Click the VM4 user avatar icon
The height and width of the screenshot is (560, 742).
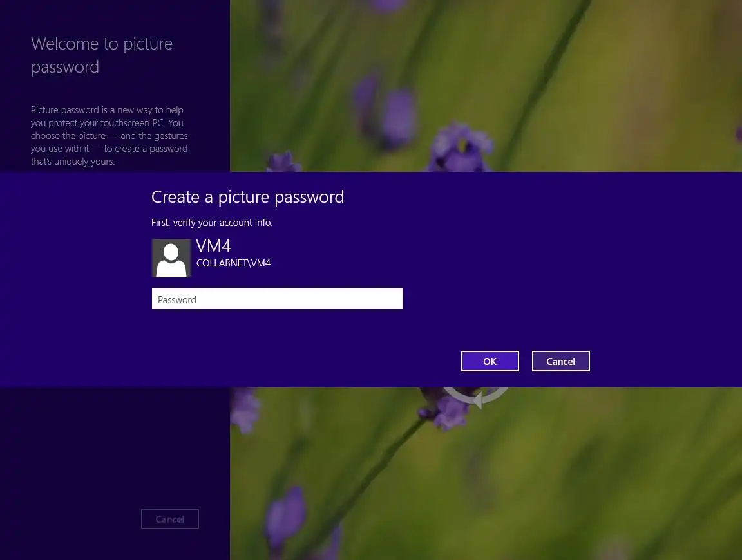171,257
